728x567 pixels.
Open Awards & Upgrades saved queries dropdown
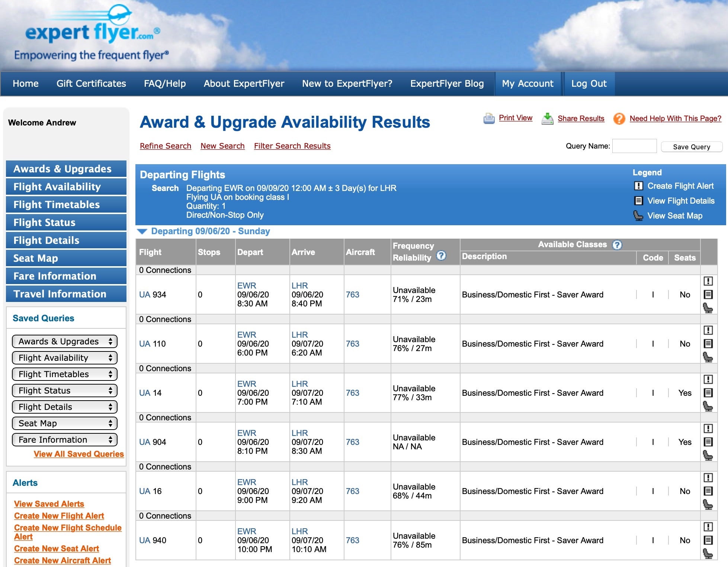pos(65,341)
